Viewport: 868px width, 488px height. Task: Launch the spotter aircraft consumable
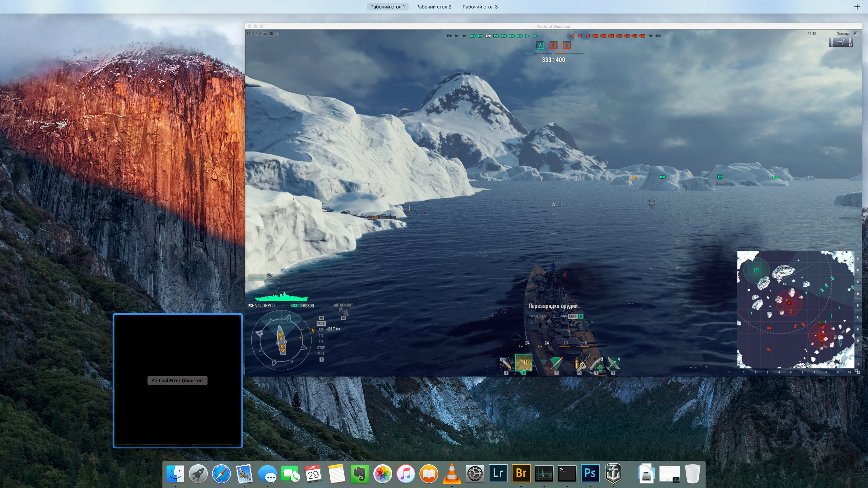point(613,364)
